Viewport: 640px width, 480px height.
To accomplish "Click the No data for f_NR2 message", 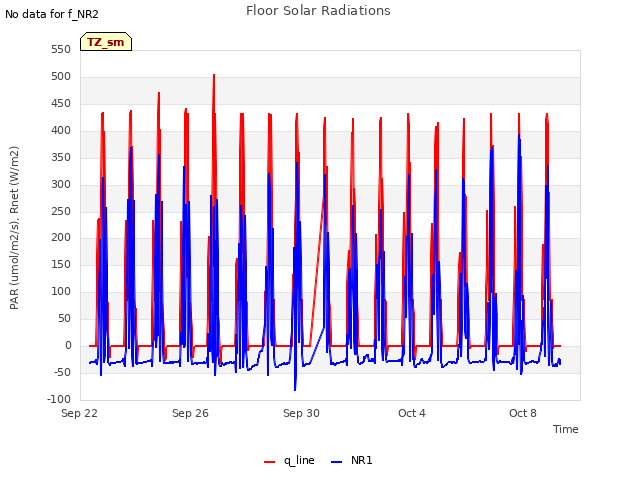I will (x=52, y=14).
